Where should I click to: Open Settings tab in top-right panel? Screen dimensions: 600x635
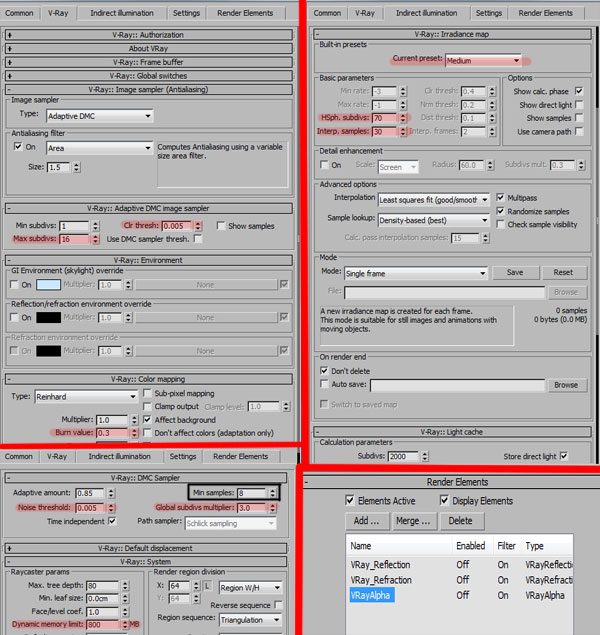[489, 13]
